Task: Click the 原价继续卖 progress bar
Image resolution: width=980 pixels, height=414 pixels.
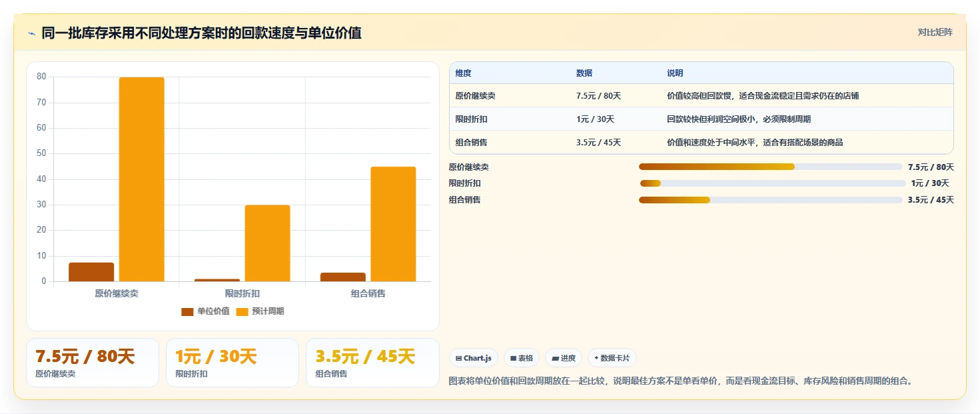Action: (x=770, y=167)
